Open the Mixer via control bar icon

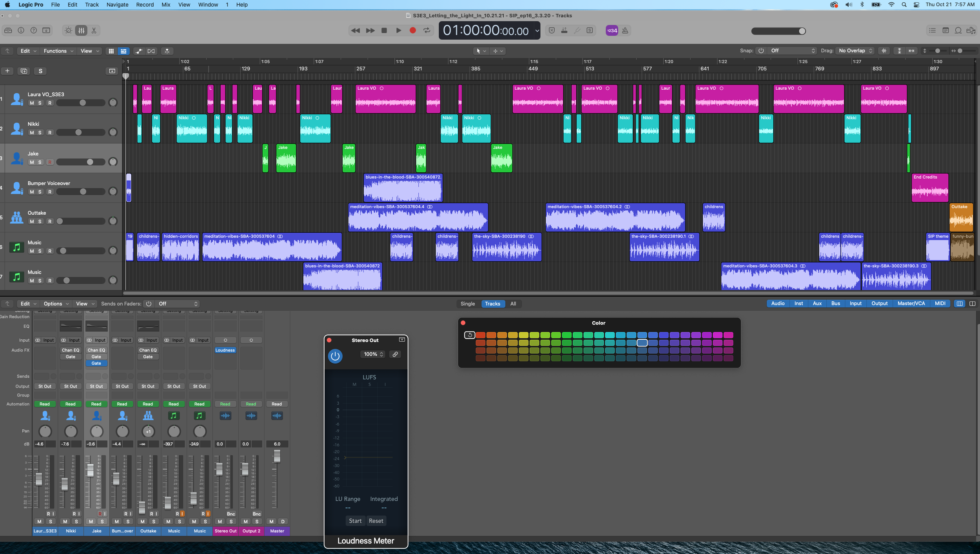81,31
